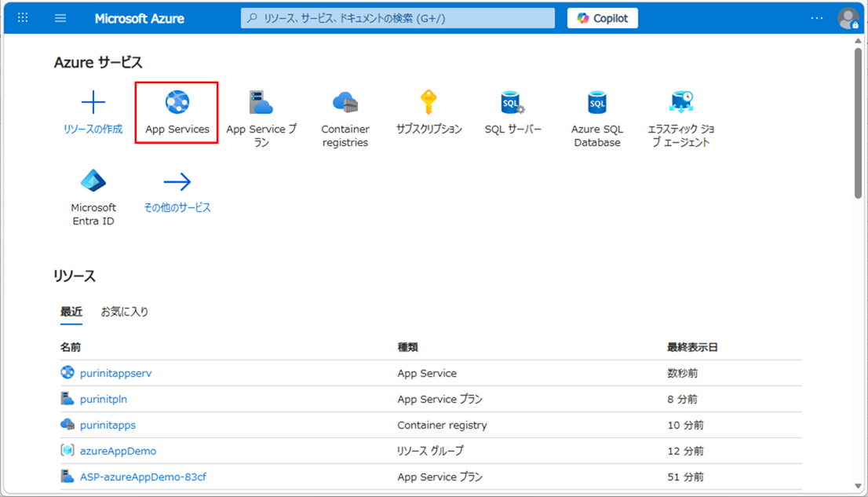Open App Services from Azure services

(x=176, y=103)
